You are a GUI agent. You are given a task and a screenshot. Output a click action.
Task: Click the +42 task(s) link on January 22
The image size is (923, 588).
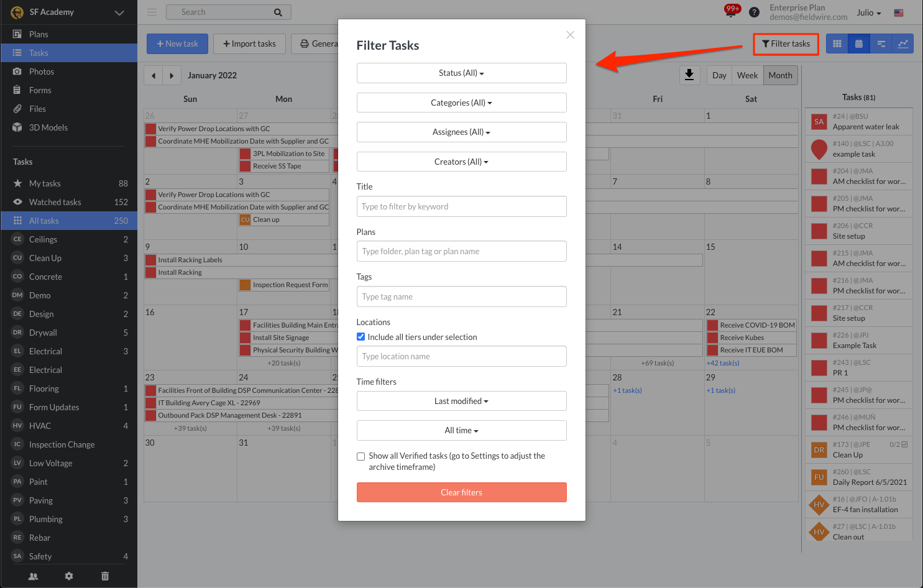pos(723,362)
